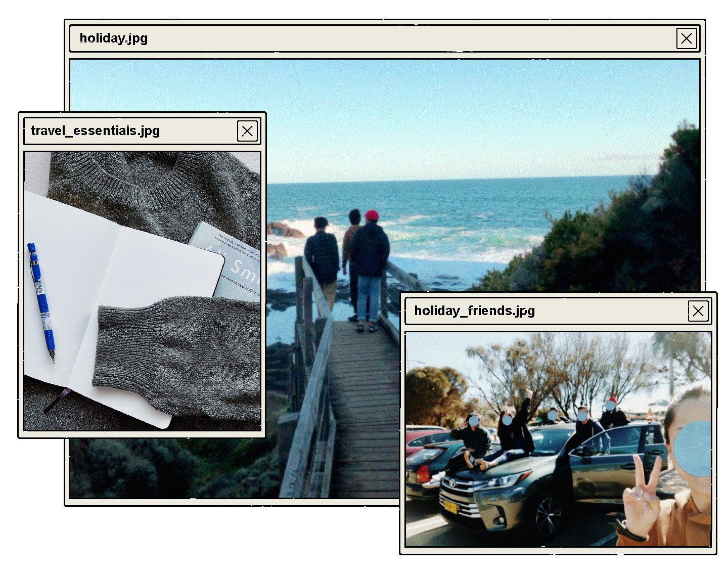Close the holiday_friends.jpg window

pos(698,311)
